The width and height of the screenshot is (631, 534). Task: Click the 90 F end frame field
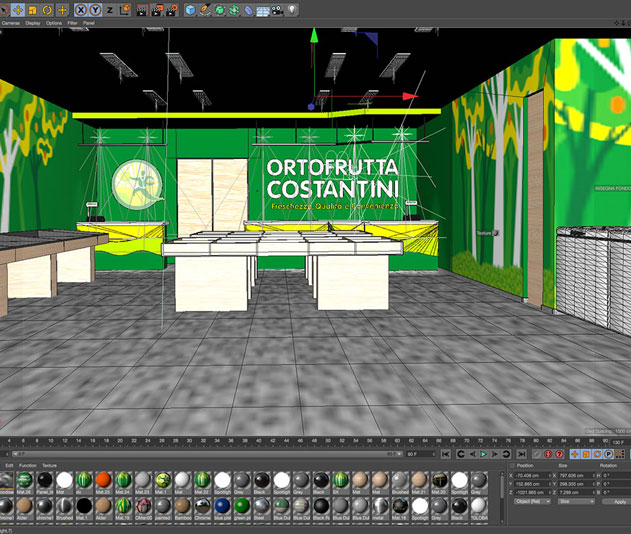420,454
